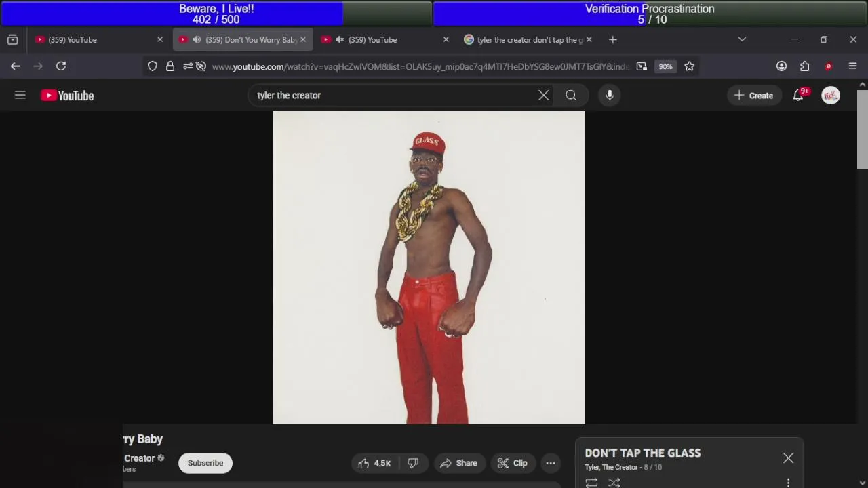Unmute the third YouTube tab audio
The height and width of the screenshot is (488, 868).
(x=340, y=40)
